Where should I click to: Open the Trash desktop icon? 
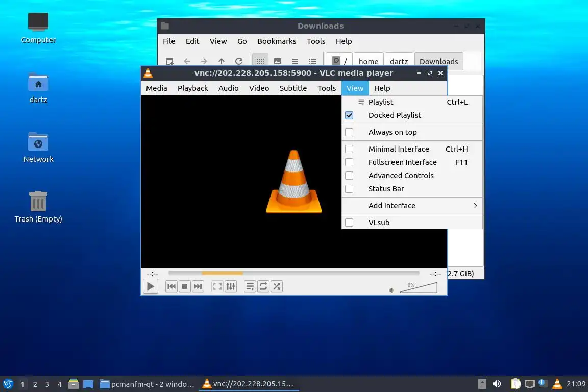pyautogui.click(x=38, y=207)
